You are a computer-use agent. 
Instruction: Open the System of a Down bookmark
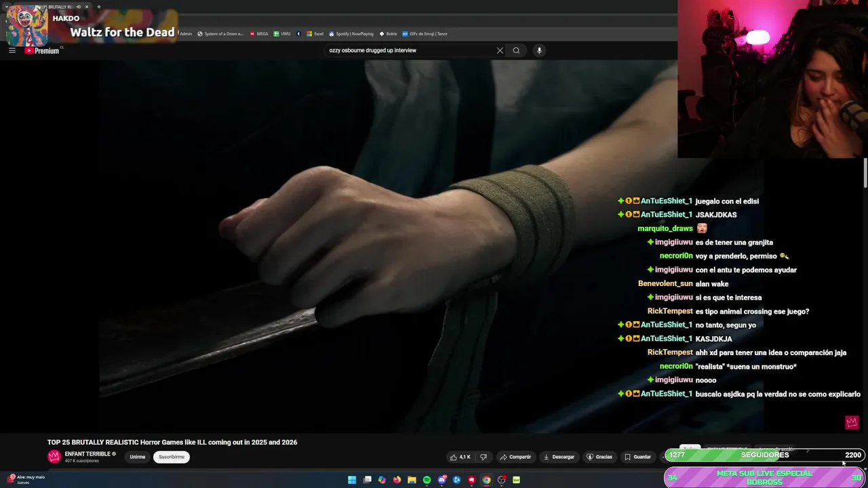click(220, 33)
